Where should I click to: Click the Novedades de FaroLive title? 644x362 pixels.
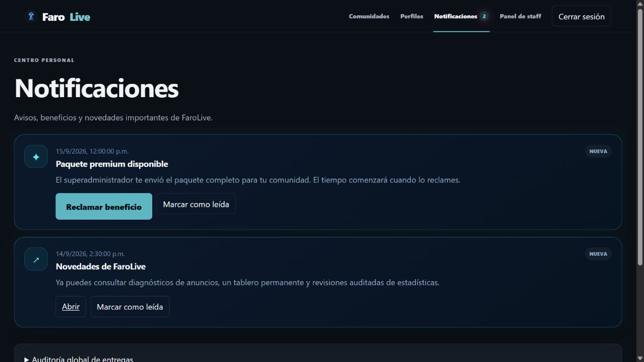point(101,266)
